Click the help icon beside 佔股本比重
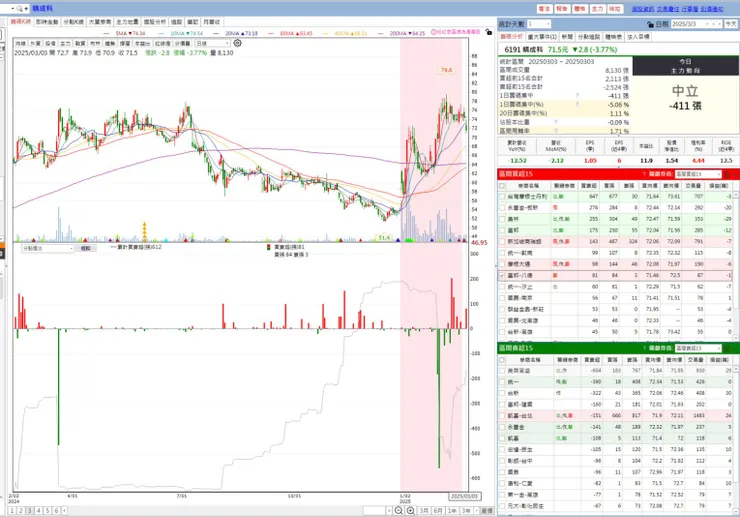 [x=555, y=122]
